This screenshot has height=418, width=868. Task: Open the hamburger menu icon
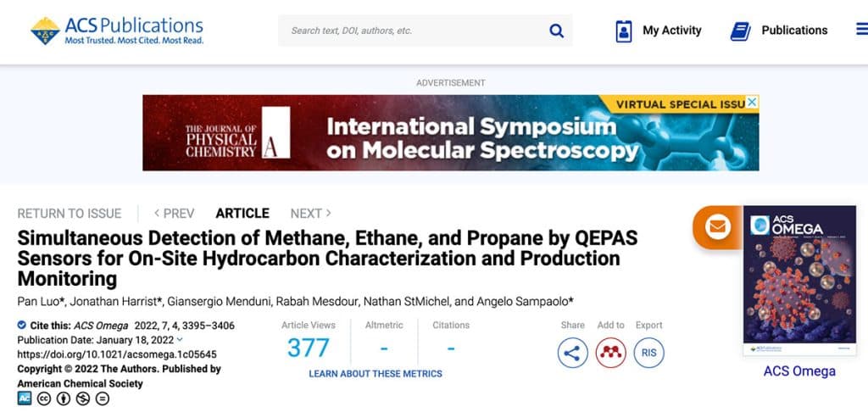[x=861, y=31]
